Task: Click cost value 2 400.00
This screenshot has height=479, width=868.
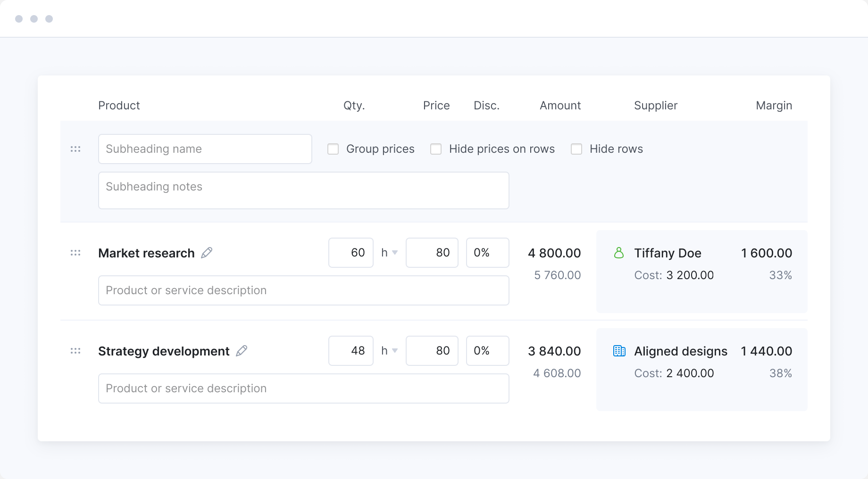Action: (x=690, y=373)
